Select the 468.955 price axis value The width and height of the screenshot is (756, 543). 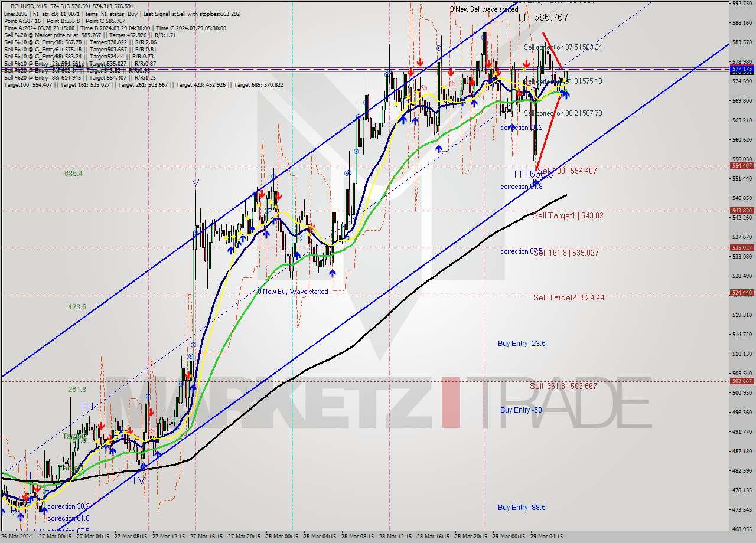point(742,529)
